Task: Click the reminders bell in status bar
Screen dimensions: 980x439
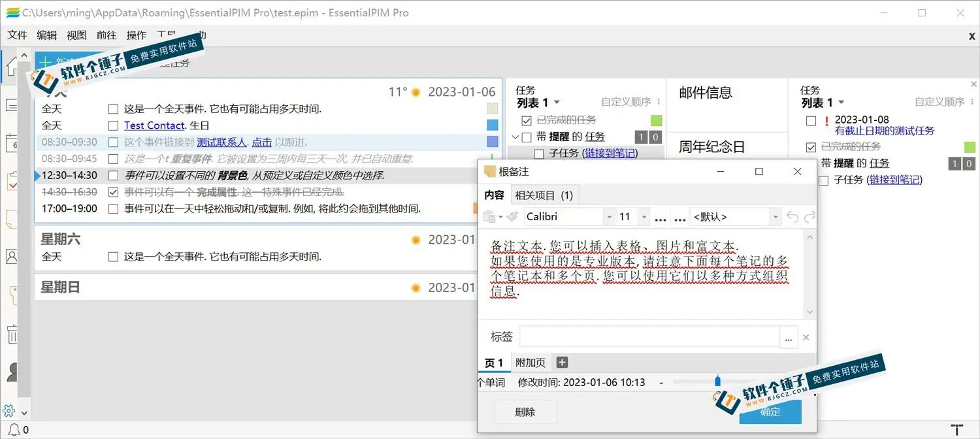Action: [14, 430]
